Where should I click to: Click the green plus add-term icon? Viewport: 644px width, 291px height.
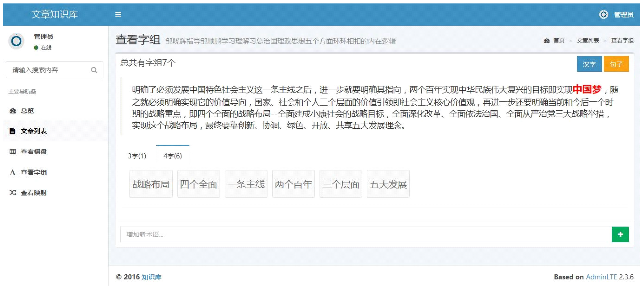coord(620,234)
